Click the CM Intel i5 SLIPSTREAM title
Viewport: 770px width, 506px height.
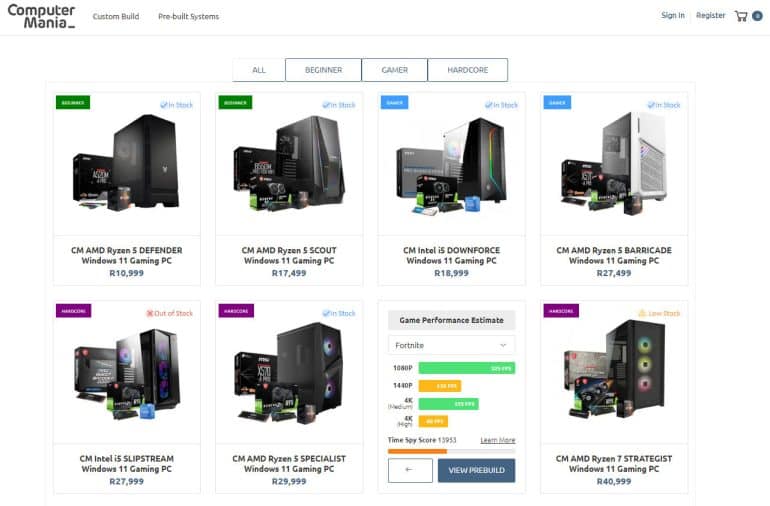click(x=127, y=464)
